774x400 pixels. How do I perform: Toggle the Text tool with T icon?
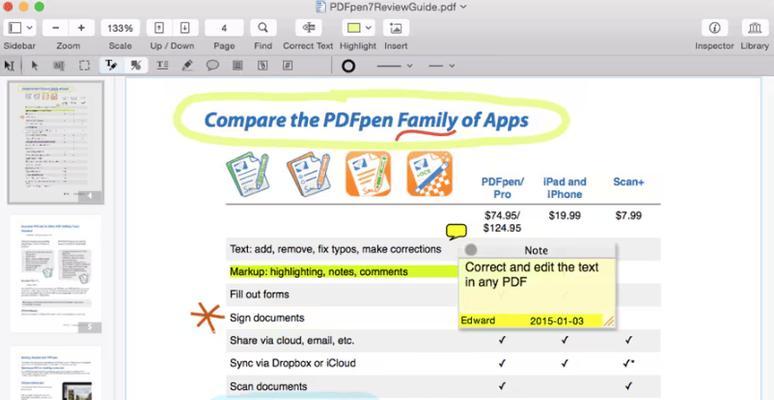click(x=111, y=65)
